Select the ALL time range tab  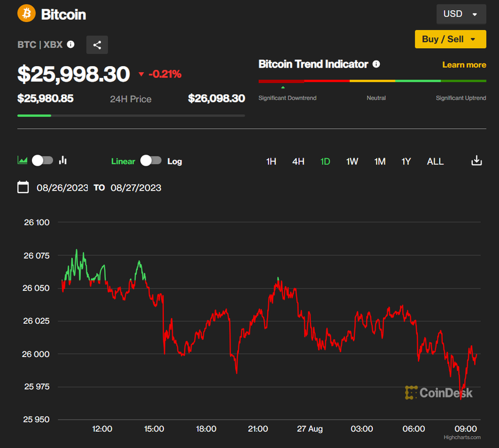(435, 161)
